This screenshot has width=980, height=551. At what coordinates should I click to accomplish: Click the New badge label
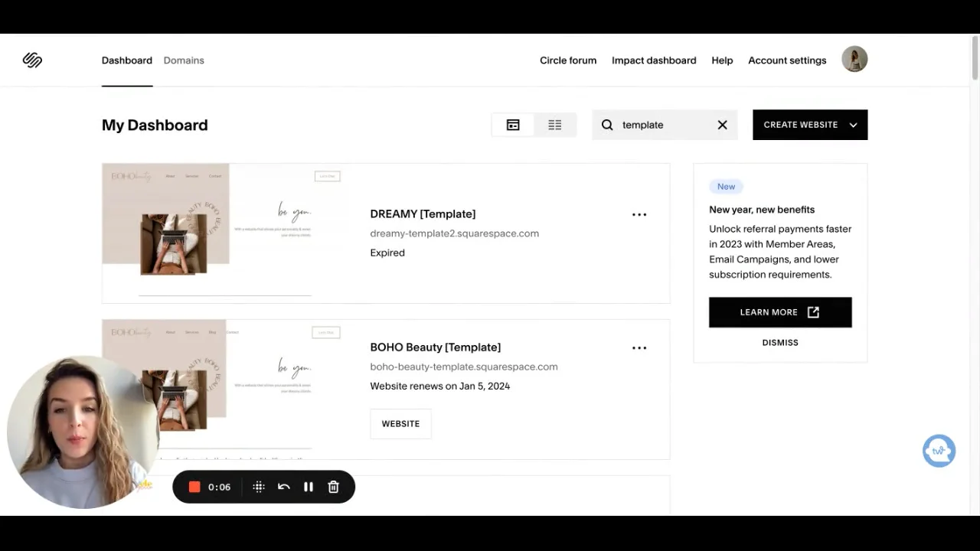point(726,187)
